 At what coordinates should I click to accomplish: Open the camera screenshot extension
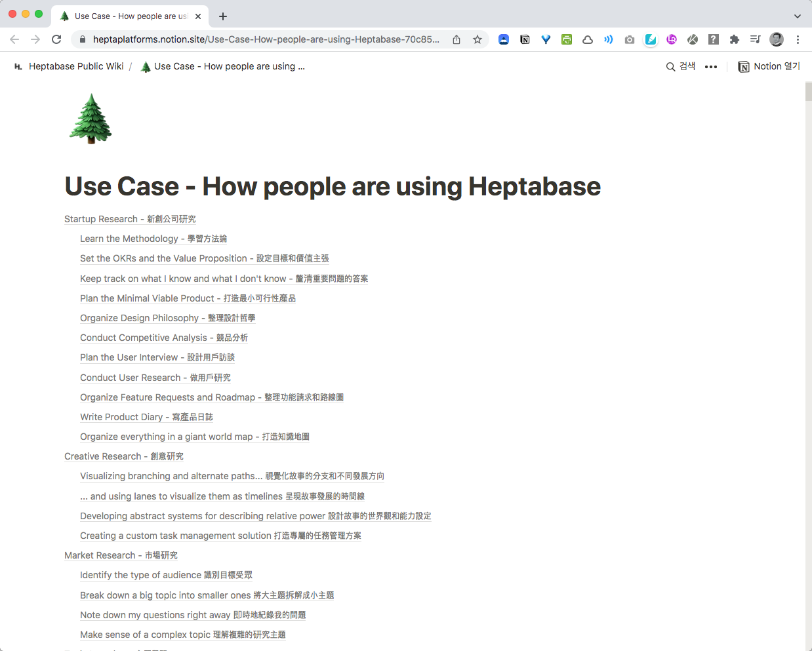630,39
